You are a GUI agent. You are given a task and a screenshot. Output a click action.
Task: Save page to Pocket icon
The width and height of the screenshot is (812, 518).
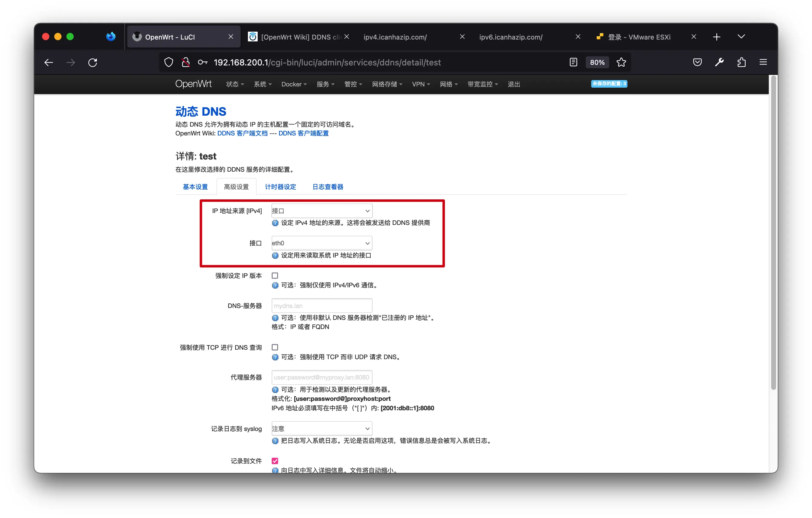point(697,62)
